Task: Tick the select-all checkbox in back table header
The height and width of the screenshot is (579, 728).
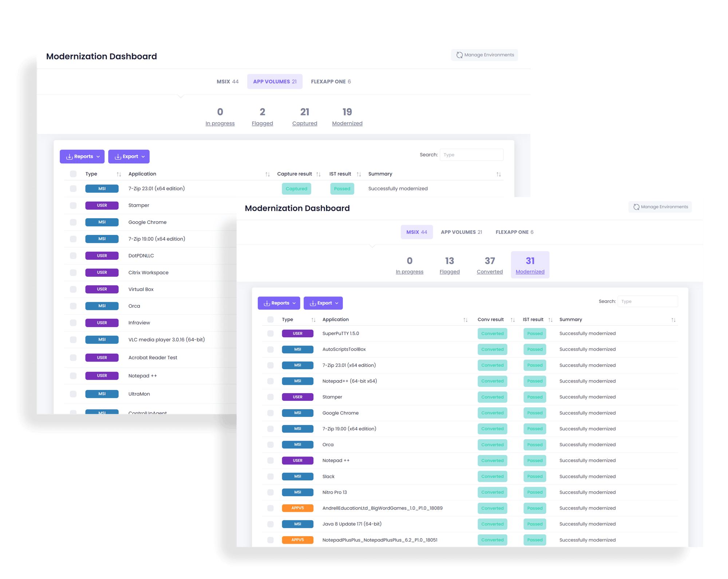Action: (x=73, y=174)
